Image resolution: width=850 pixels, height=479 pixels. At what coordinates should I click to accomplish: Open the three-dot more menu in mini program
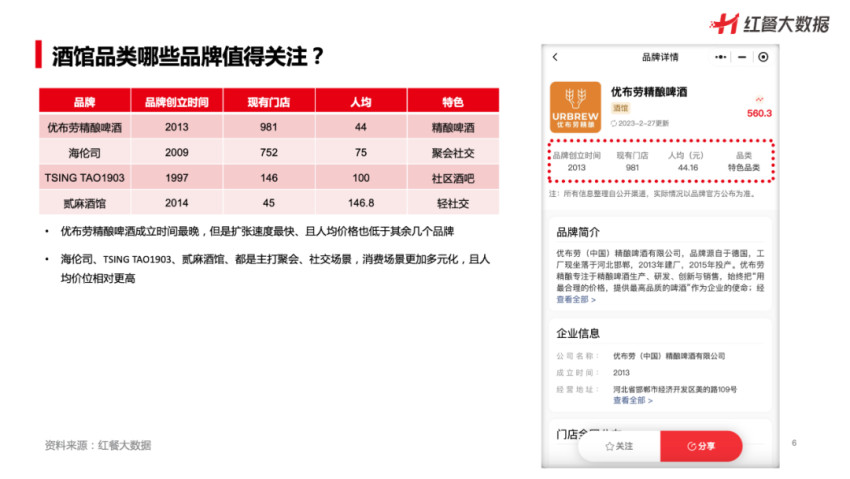pyautogui.click(x=720, y=57)
